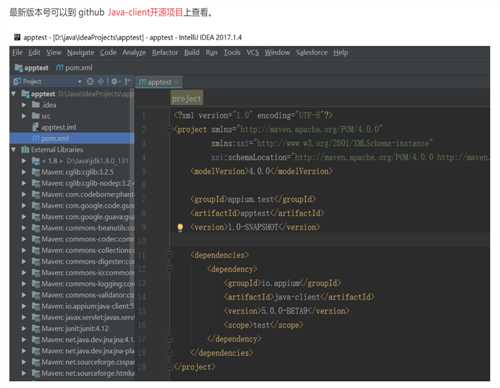This screenshot has height=388, width=500.
Task: Open the Navigate menu
Action: [80, 52]
